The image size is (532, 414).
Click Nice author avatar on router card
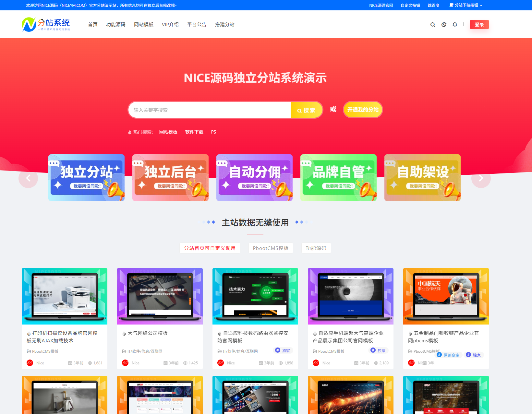(221, 363)
